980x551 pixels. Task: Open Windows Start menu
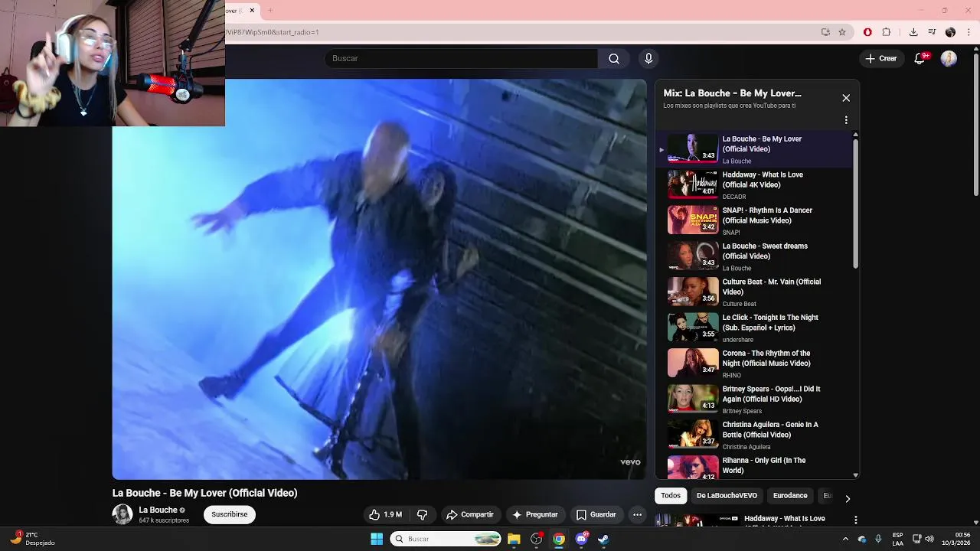[377, 539]
